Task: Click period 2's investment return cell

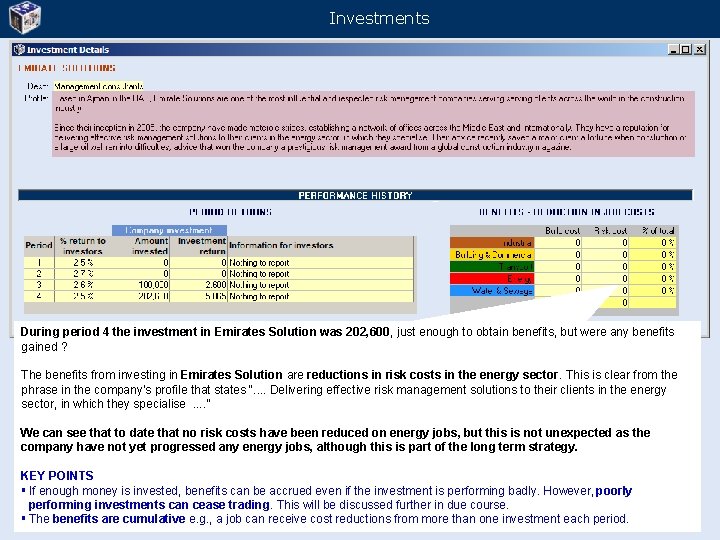Action: (199, 274)
